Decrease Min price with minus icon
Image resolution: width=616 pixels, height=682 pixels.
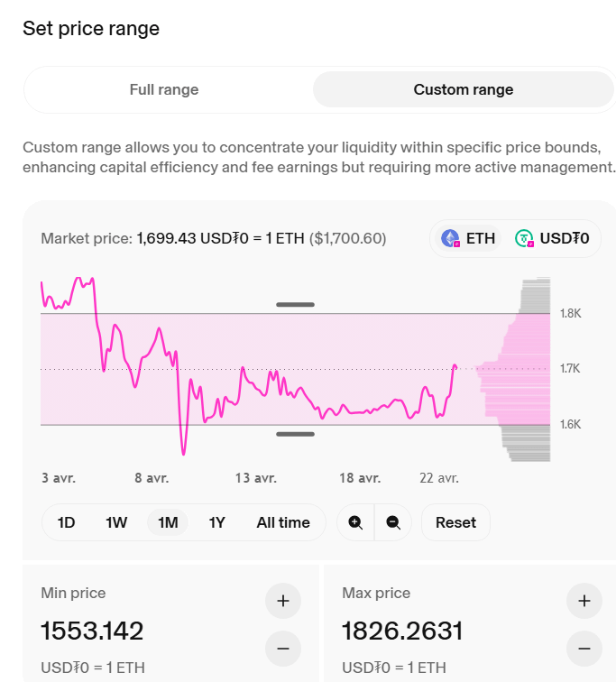point(283,649)
